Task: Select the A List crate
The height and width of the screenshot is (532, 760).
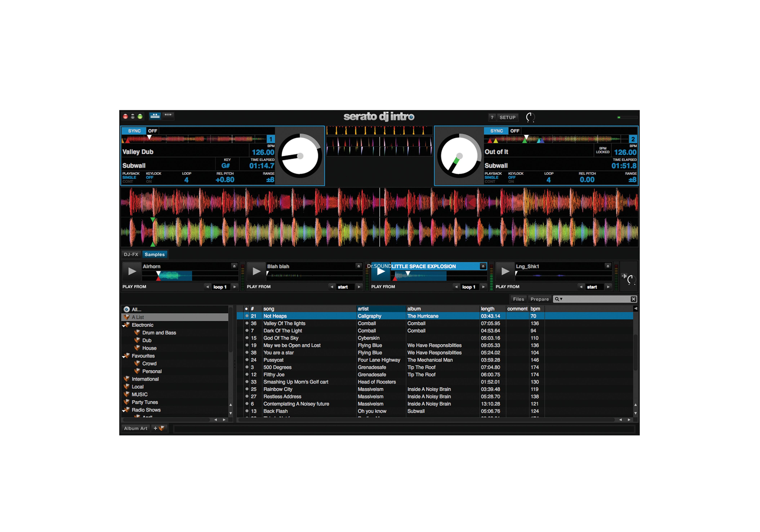Action: click(x=175, y=317)
